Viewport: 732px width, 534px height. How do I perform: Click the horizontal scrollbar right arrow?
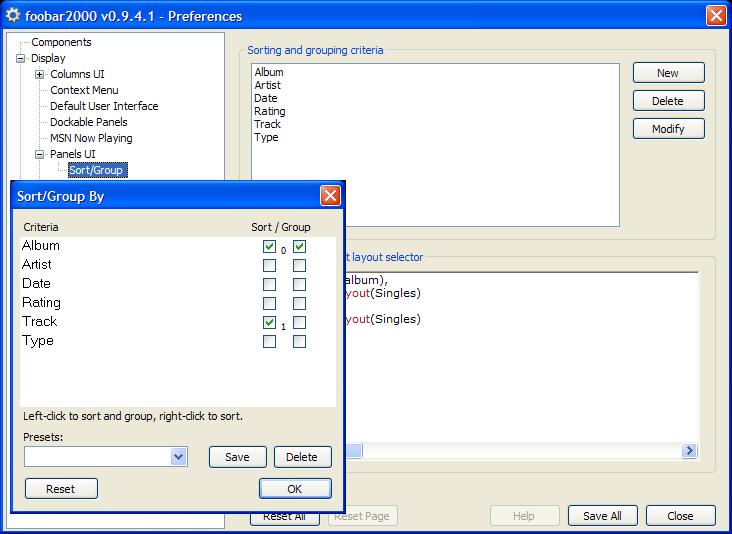coord(689,450)
